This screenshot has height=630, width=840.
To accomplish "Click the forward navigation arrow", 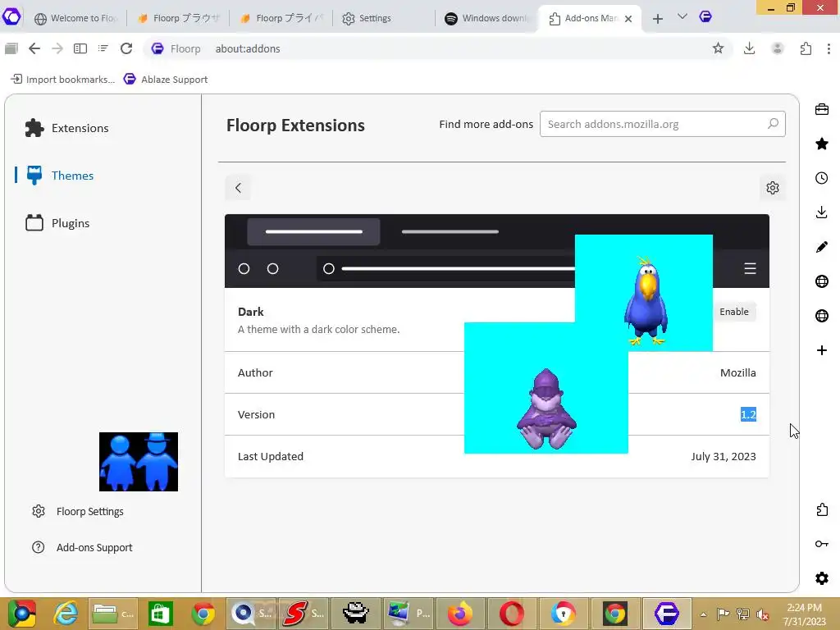I will coord(57,48).
